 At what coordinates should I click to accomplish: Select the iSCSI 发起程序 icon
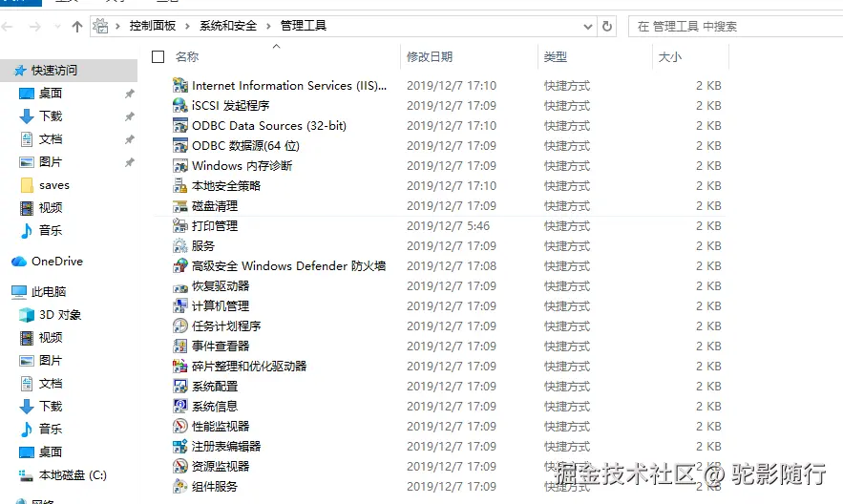[x=180, y=105]
